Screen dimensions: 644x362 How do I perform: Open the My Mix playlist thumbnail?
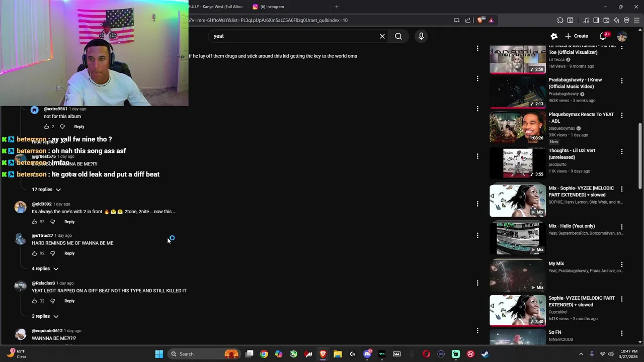tap(518, 276)
